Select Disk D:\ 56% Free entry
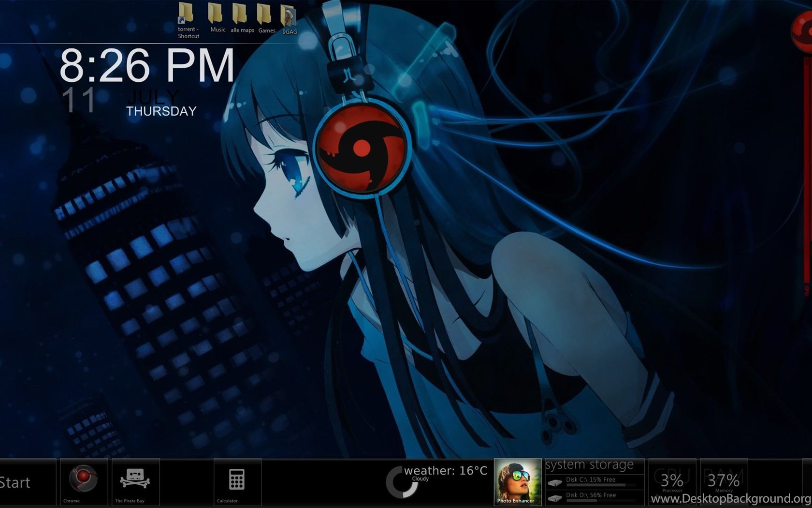Screen dimensions: 812x508 pos(591,495)
